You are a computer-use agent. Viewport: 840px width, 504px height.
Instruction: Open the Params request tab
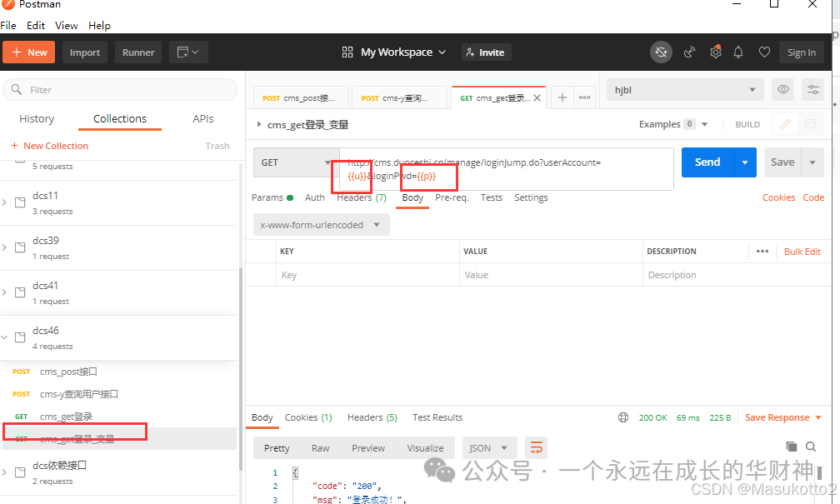pyautogui.click(x=272, y=197)
